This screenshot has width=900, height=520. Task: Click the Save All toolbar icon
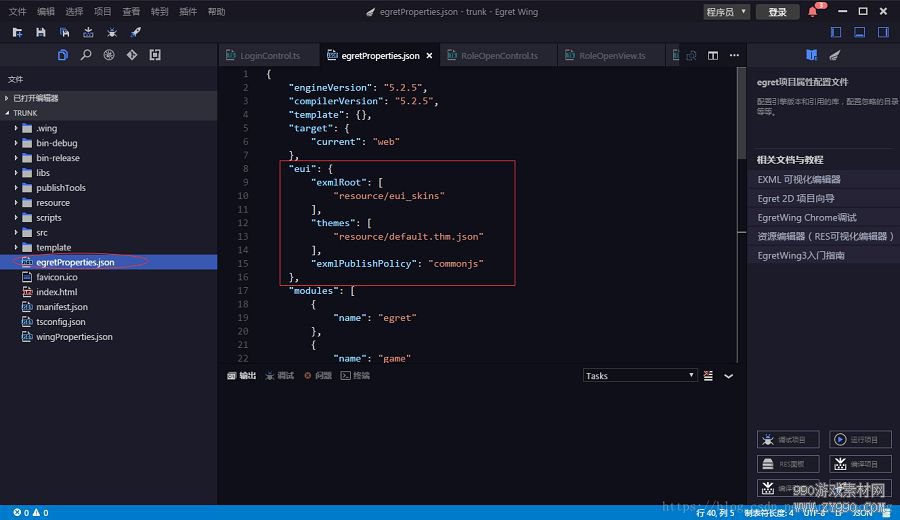pos(64,33)
